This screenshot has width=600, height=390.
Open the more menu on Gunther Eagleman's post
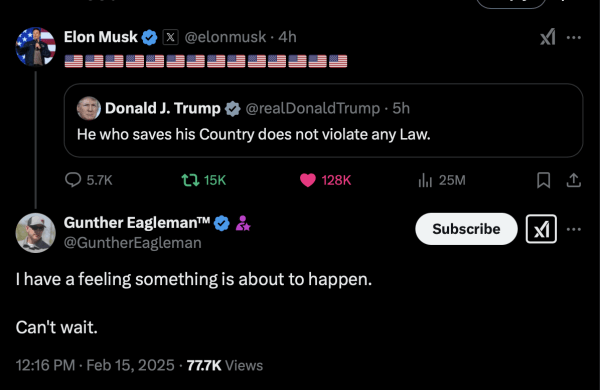574,229
